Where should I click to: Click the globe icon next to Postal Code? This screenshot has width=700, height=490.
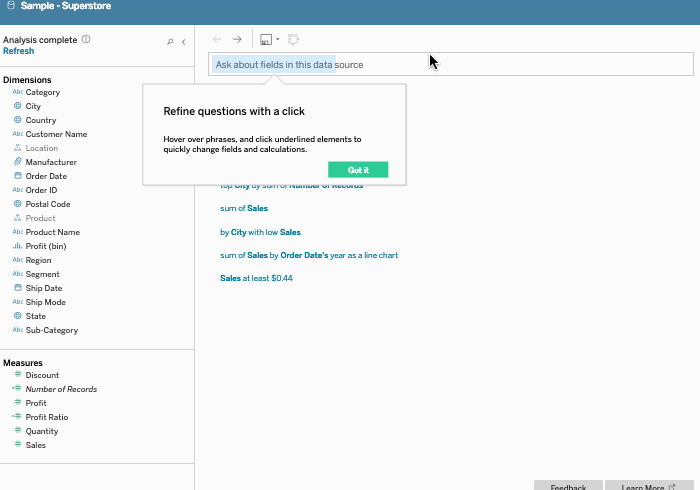[x=17, y=204]
